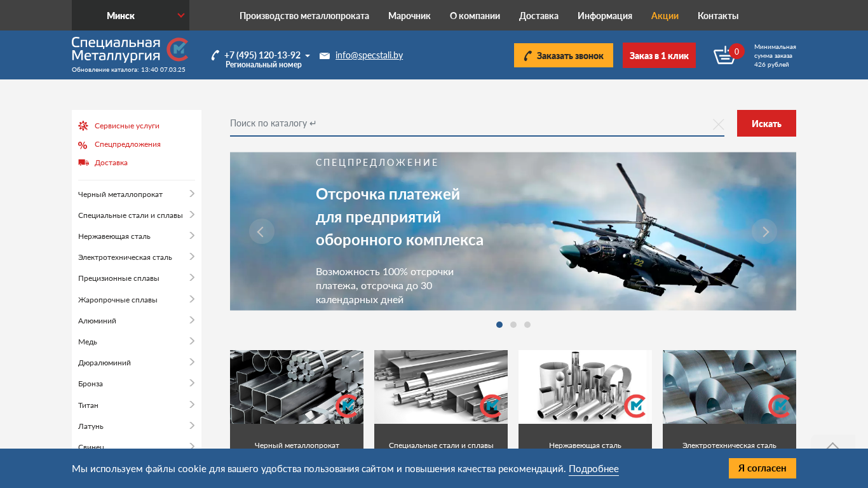Expand Нержавеющая сталь category chevron
Viewport: 868px width, 488px height.
coord(192,236)
